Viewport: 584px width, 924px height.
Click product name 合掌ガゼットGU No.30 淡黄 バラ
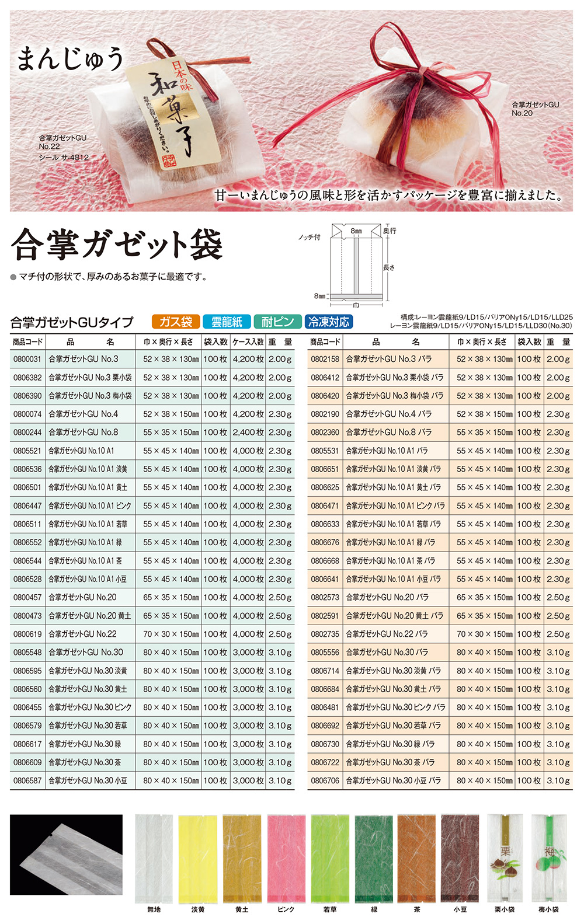click(x=394, y=671)
